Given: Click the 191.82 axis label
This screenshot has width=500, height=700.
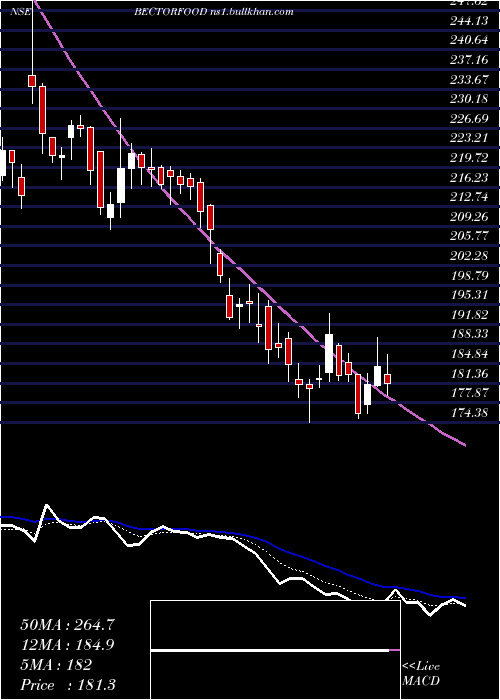Looking at the screenshot, I should tap(470, 314).
